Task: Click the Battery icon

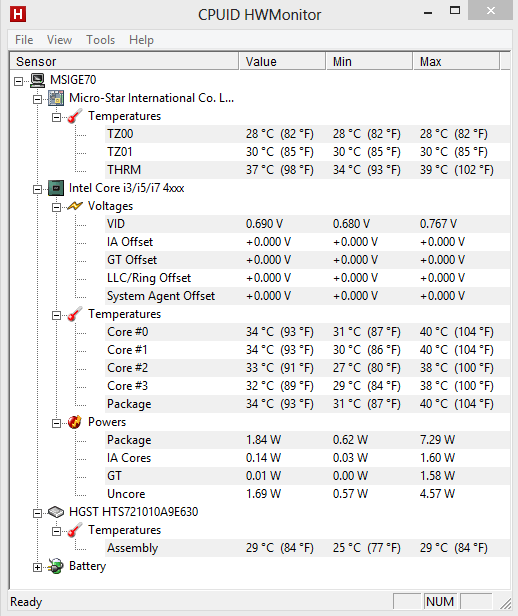Action: [56, 566]
